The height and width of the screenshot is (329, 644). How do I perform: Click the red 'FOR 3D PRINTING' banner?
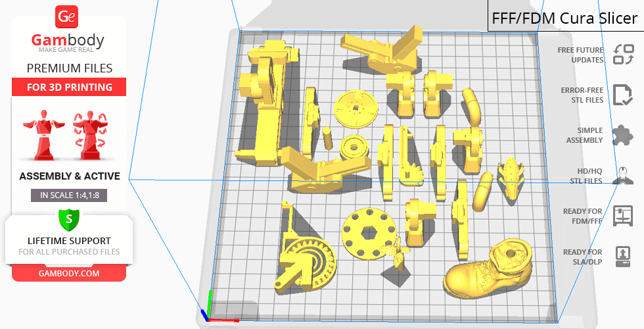click(x=68, y=88)
